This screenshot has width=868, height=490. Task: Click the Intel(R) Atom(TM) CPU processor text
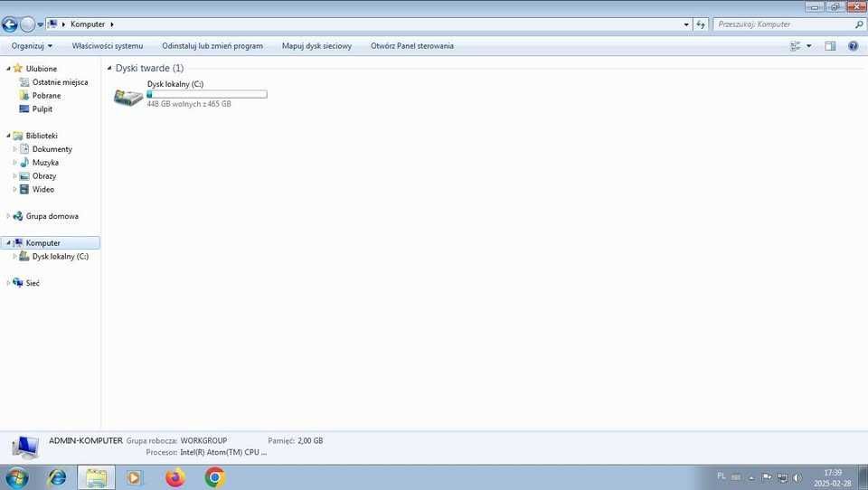coord(223,452)
